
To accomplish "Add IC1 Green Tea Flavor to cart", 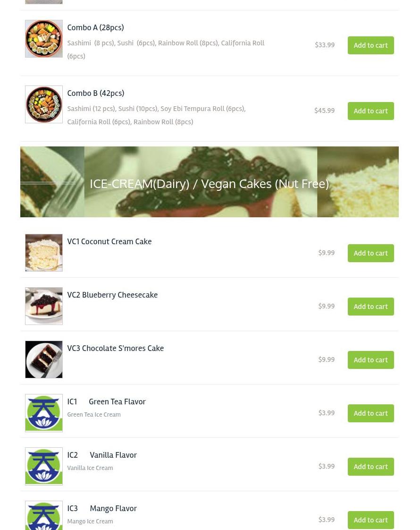I will 371,413.
